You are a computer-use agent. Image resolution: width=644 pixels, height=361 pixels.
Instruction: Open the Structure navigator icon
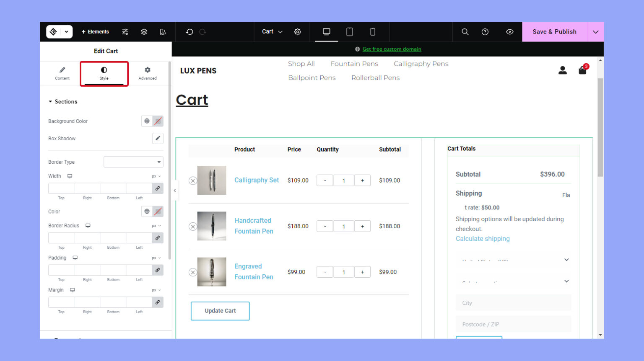(144, 31)
